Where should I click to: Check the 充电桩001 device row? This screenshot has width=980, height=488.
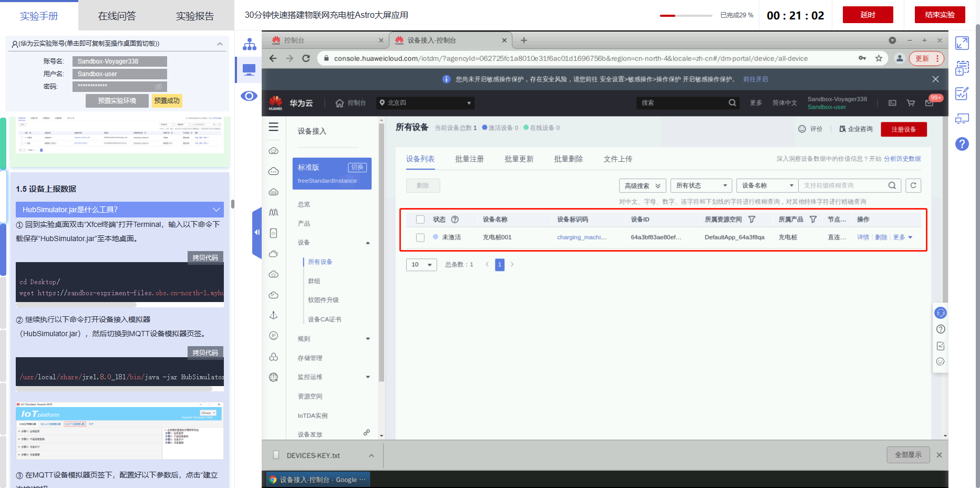420,237
